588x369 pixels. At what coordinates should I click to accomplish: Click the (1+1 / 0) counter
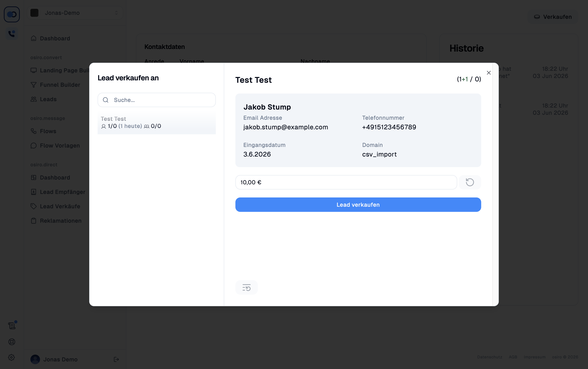tap(469, 79)
